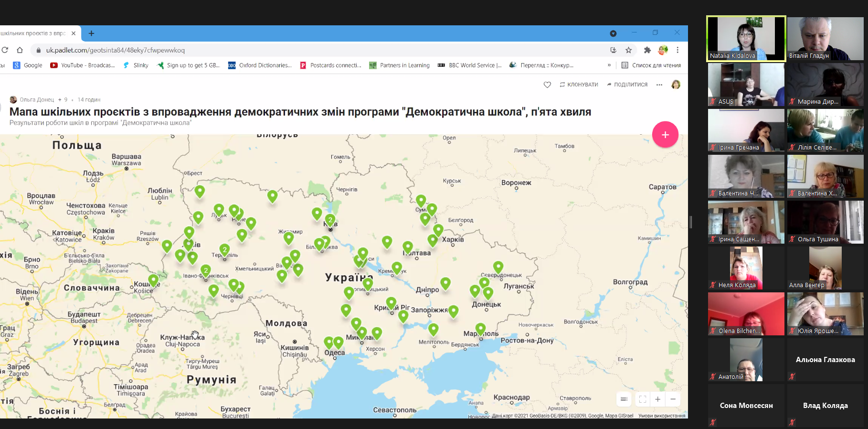Screen dimensions: 868x429
Task: Click the map pin near Маріуполь
Action: pos(480,329)
